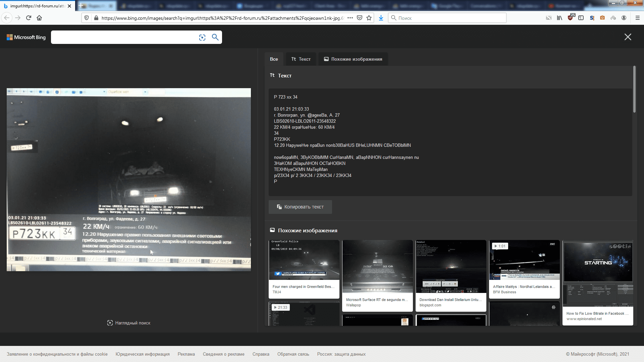Open the Firefox hamburger menu
Screen dimensions: 644x362
point(637,18)
